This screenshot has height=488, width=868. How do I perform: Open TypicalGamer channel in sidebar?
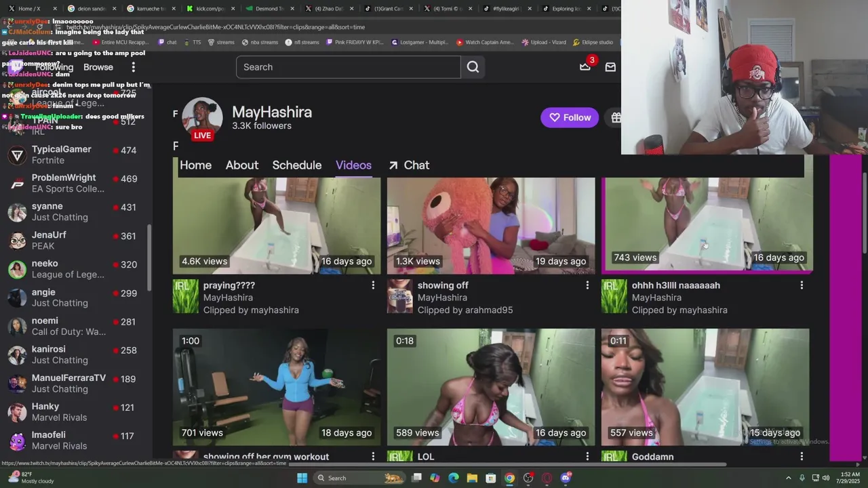(x=75, y=155)
